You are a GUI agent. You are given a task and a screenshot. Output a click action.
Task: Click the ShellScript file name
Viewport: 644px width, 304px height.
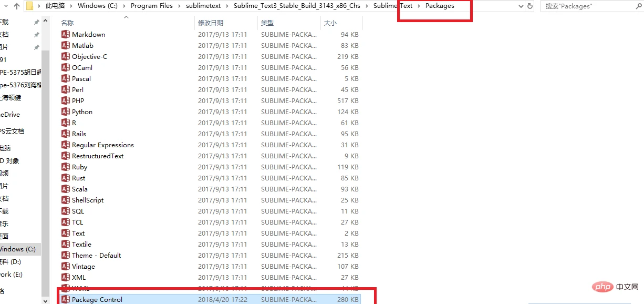pos(88,200)
